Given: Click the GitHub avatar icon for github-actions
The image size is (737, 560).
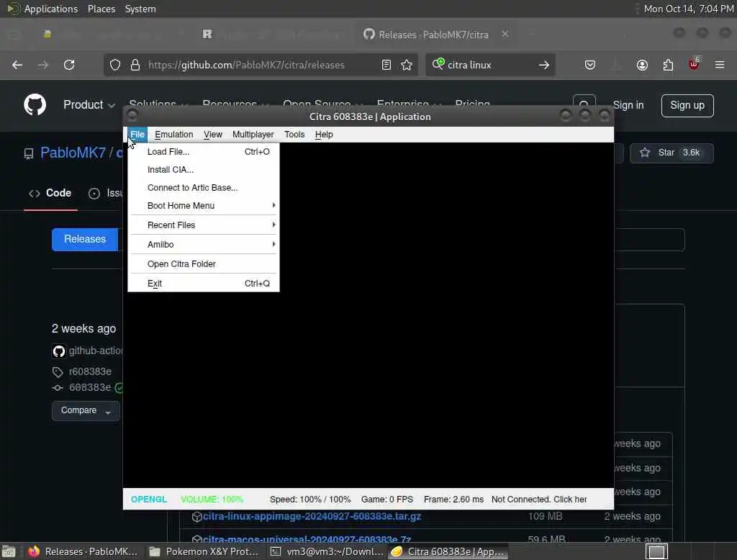Looking at the screenshot, I should click(59, 351).
